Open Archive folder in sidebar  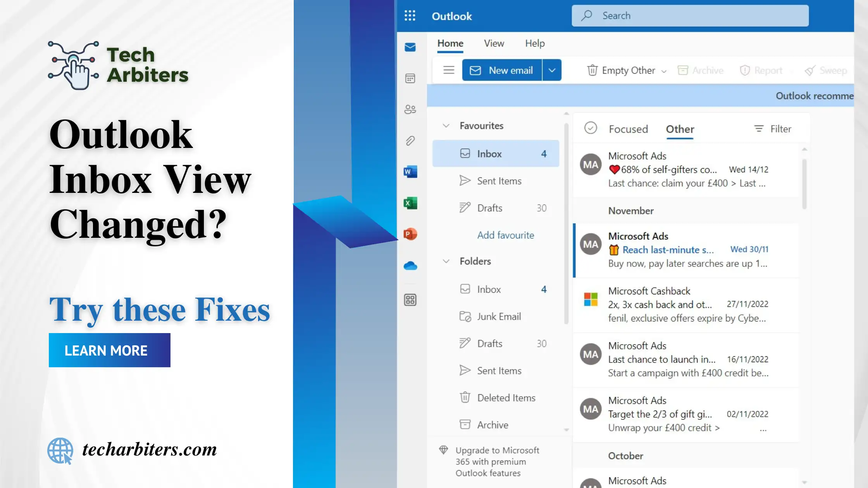[492, 424]
